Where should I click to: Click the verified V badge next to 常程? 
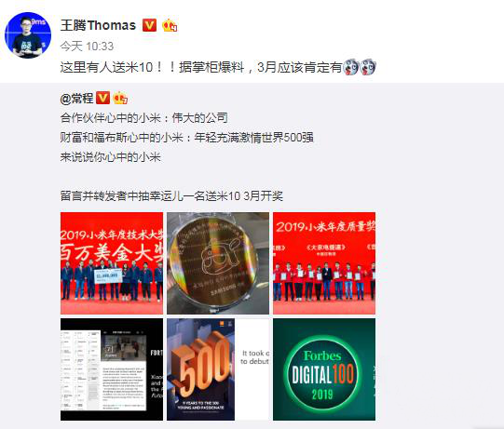pos(102,98)
